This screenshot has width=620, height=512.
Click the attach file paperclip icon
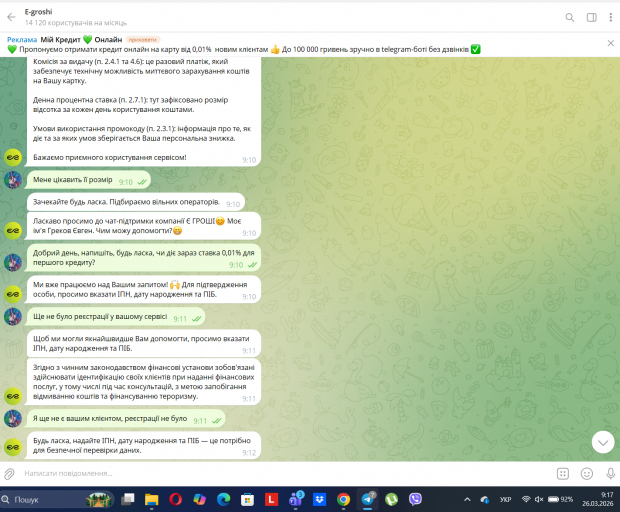(x=9, y=473)
